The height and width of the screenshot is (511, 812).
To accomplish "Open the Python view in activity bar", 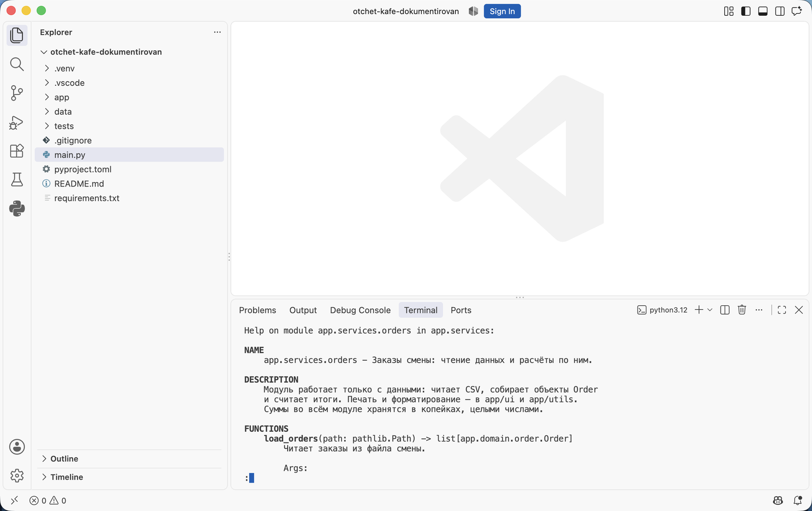I will tap(17, 208).
